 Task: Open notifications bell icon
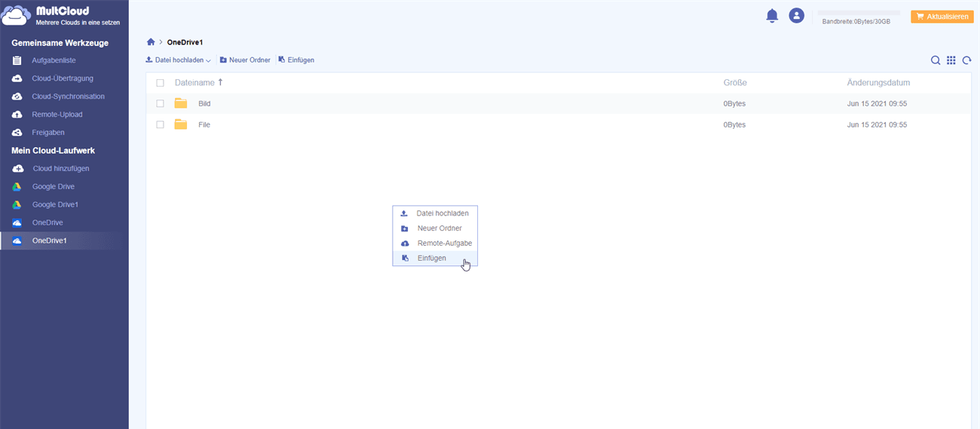pos(772,16)
